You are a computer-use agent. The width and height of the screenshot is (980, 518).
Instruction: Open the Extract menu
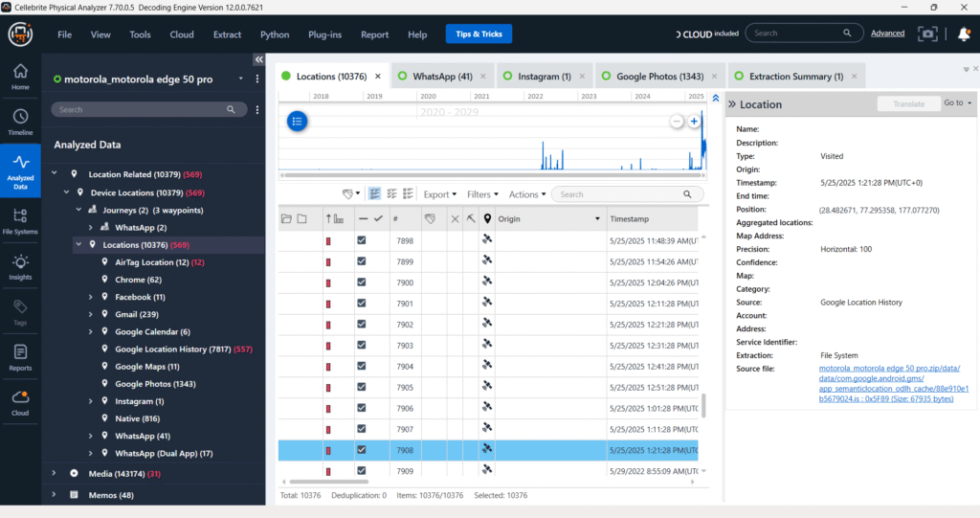click(227, 34)
